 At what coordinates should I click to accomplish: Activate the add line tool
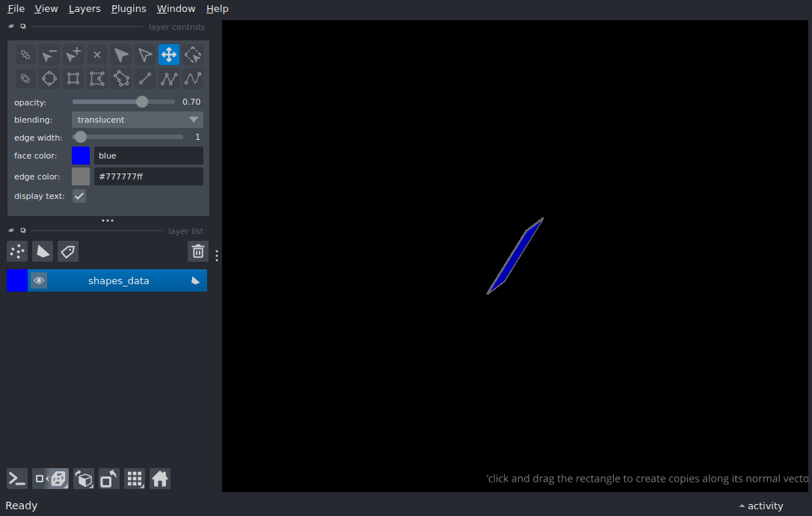pos(145,79)
